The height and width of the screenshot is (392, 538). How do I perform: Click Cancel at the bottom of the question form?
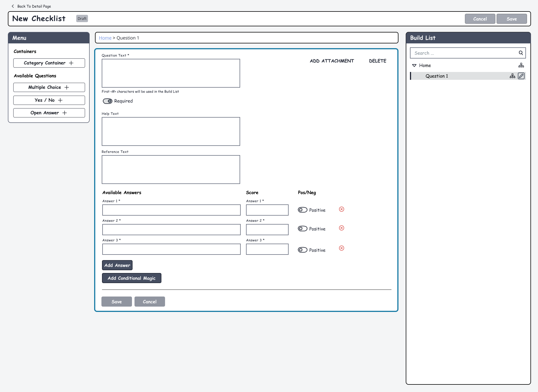(150, 302)
